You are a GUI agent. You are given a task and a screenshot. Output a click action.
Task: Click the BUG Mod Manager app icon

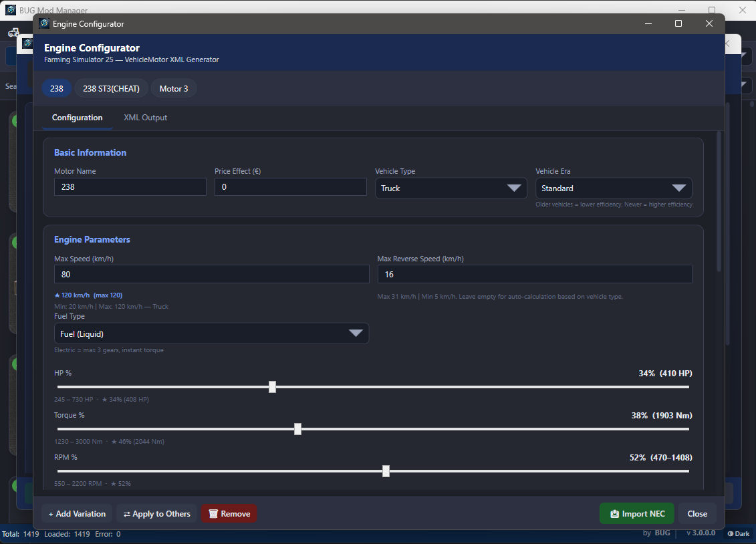click(11, 10)
